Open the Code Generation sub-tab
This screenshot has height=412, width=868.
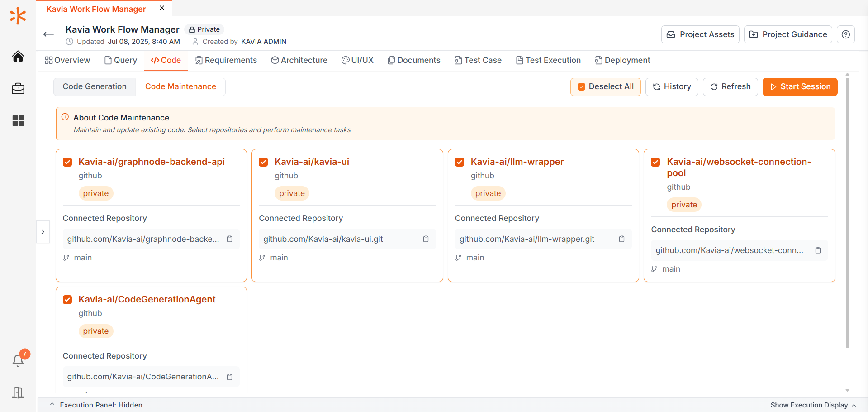coord(95,86)
